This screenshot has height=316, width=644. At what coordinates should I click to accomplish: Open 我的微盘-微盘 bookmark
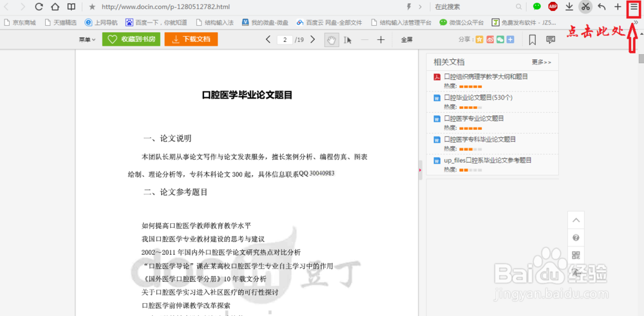point(265,23)
